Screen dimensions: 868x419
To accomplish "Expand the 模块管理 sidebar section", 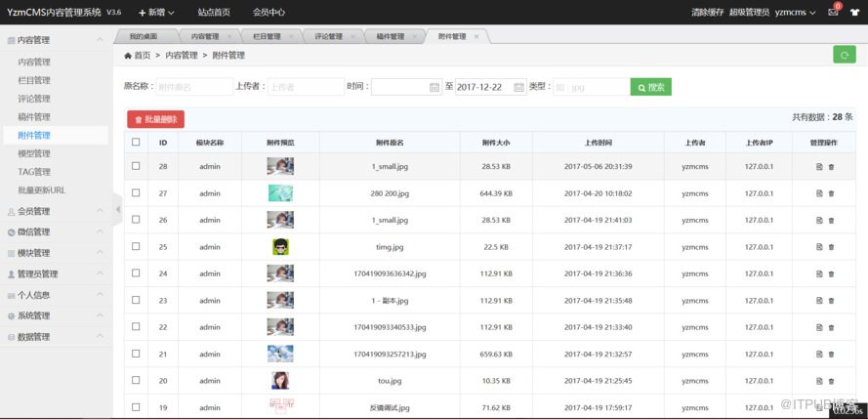I will (x=55, y=253).
